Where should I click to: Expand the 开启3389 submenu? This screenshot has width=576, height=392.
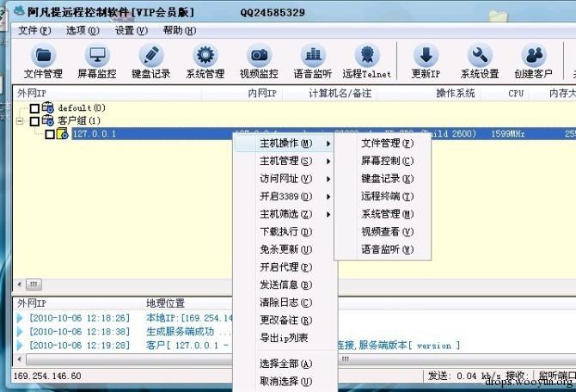(285, 196)
